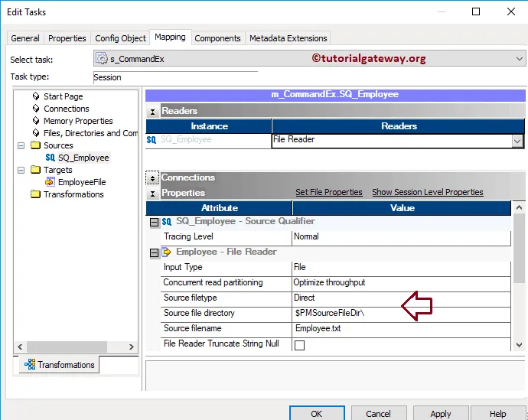Click the Tracing Level value Normal
The image size is (528, 420).
click(401, 236)
